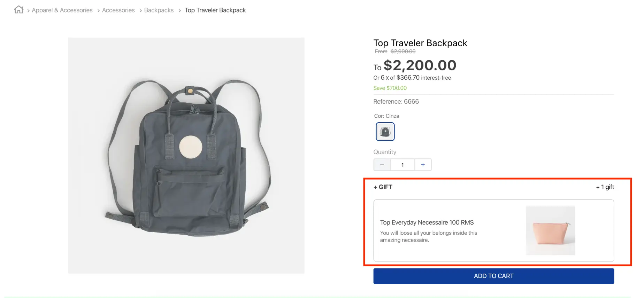Click the Save $700.00 green text

(390, 88)
